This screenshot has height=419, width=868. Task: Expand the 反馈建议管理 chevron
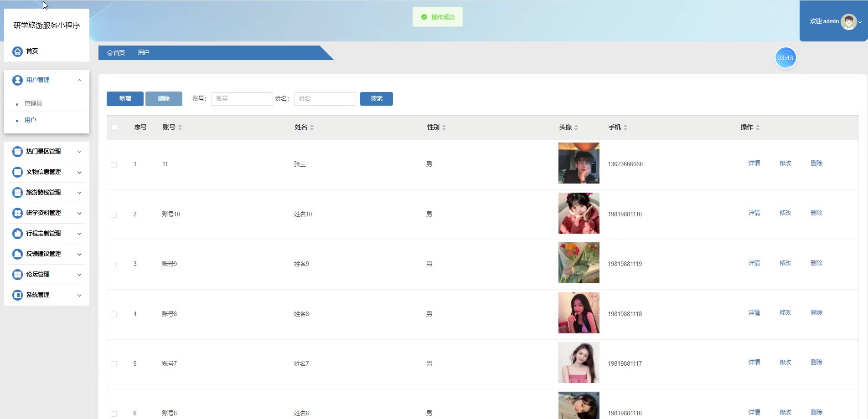79,254
